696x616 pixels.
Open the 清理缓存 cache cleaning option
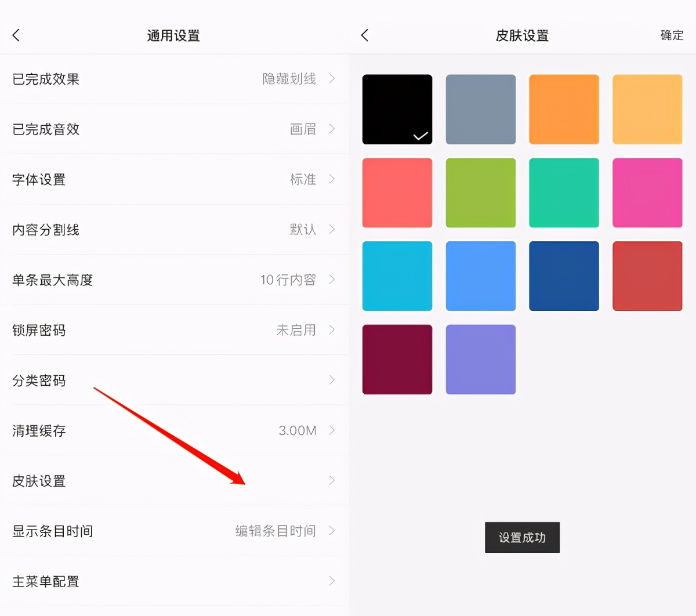coord(174,430)
